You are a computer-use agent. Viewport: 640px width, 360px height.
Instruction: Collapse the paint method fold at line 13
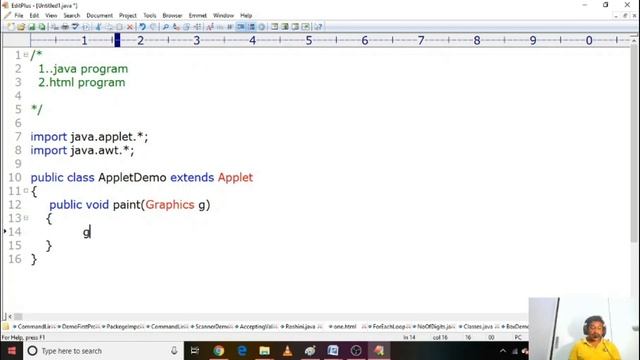point(26,218)
